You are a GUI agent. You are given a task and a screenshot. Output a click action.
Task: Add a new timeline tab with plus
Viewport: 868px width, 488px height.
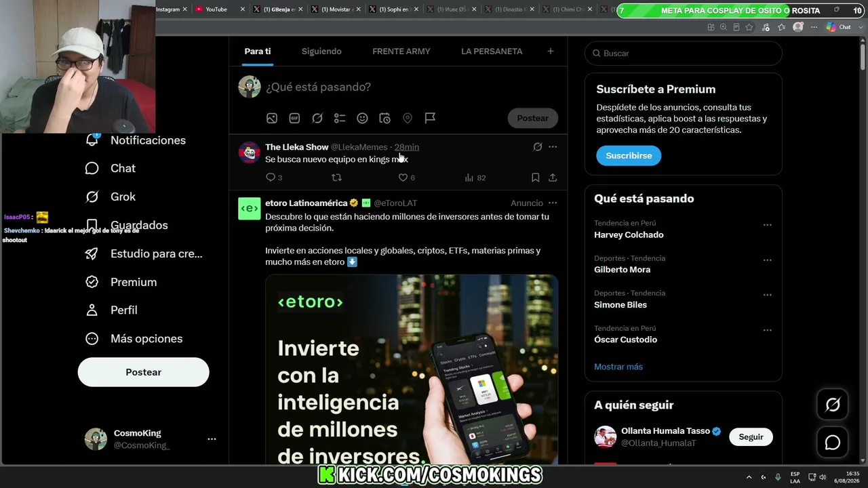tap(551, 51)
